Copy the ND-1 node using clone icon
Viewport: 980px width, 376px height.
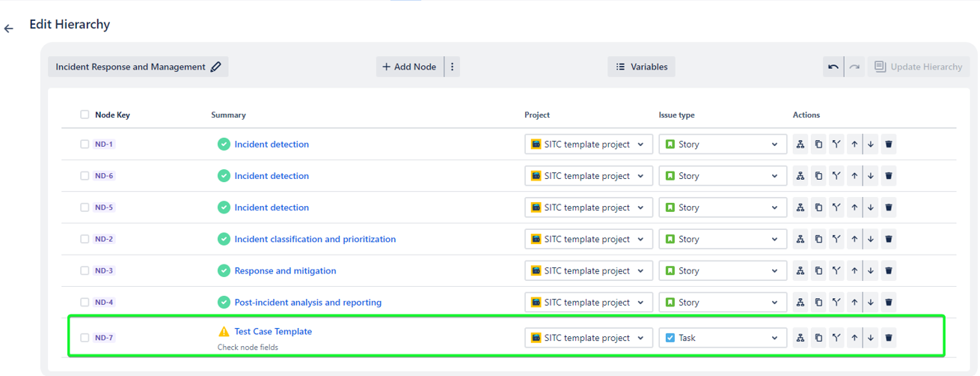point(818,145)
